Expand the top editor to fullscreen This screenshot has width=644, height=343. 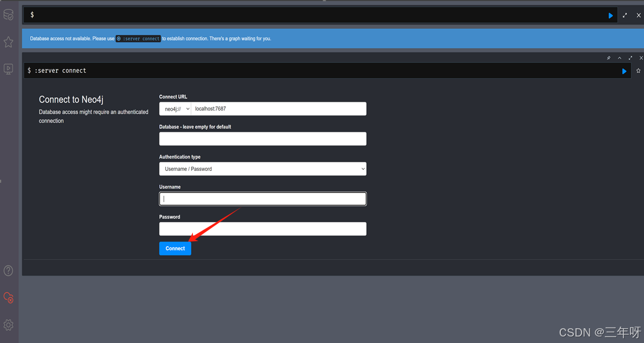click(x=625, y=15)
